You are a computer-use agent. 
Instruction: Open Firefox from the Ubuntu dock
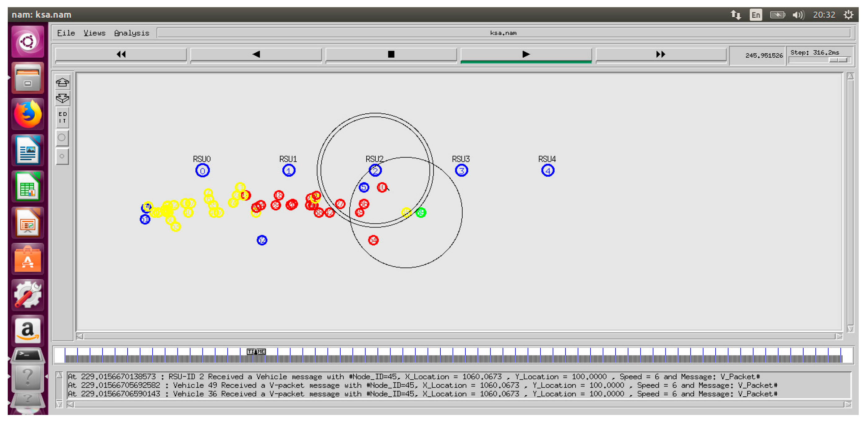coord(28,114)
